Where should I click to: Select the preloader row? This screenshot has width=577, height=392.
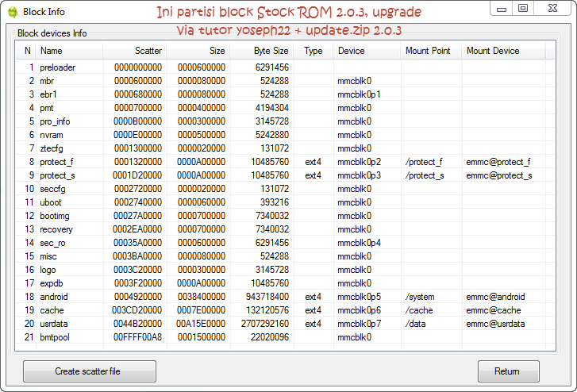click(x=286, y=67)
